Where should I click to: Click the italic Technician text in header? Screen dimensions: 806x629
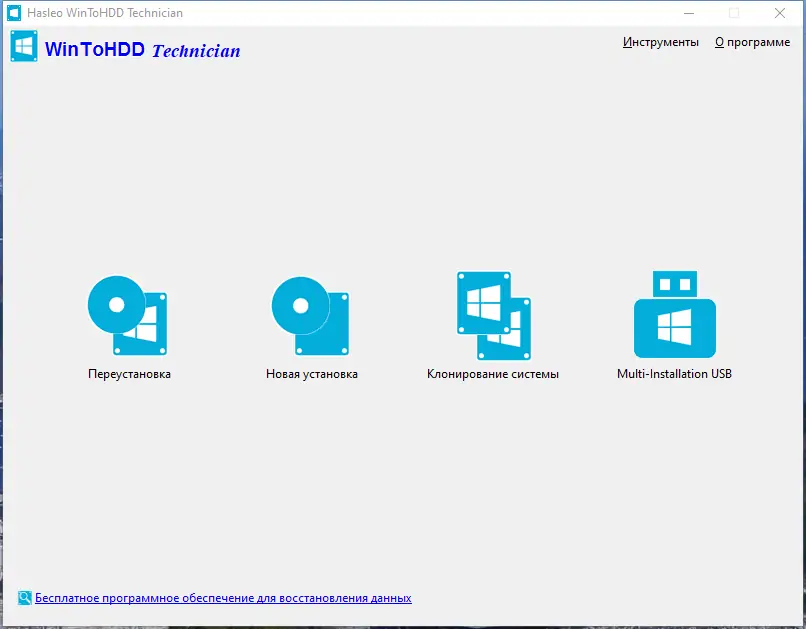pyautogui.click(x=196, y=51)
